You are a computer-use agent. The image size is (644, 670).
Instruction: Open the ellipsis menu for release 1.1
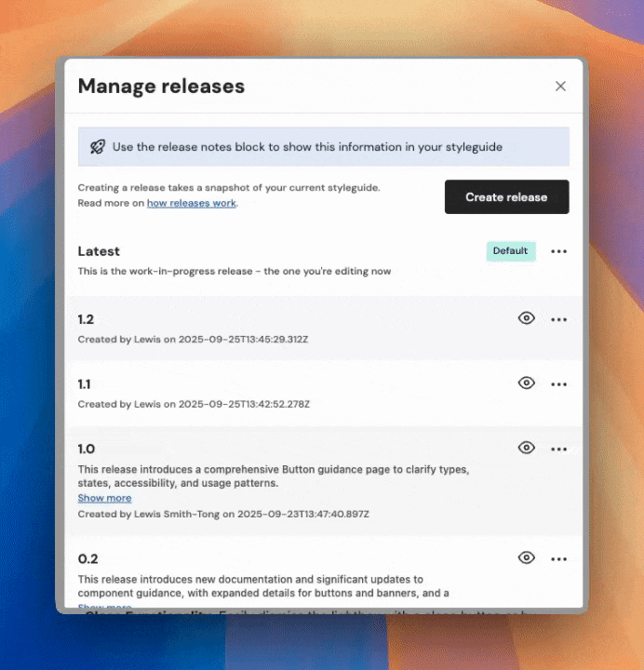pyautogui.click(x=558, y=383)
